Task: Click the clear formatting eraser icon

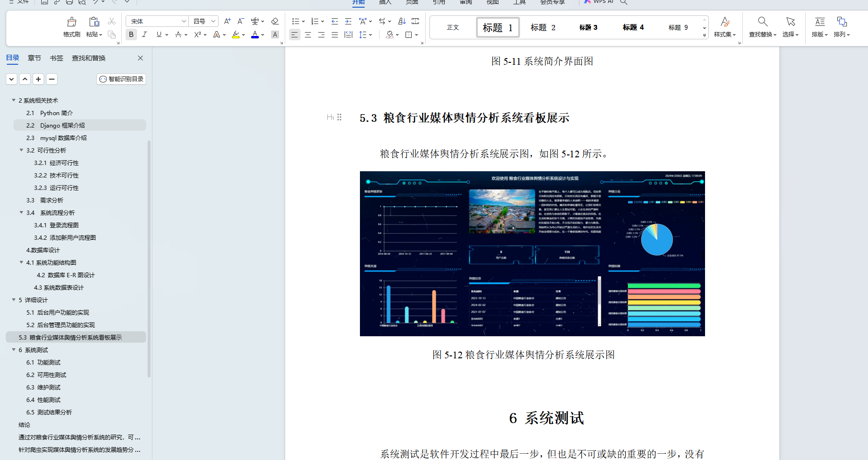Action: tap(275, 21)
